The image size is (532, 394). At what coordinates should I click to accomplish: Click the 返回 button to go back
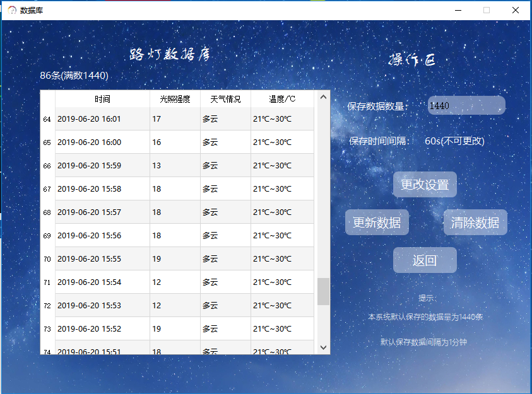424,260
